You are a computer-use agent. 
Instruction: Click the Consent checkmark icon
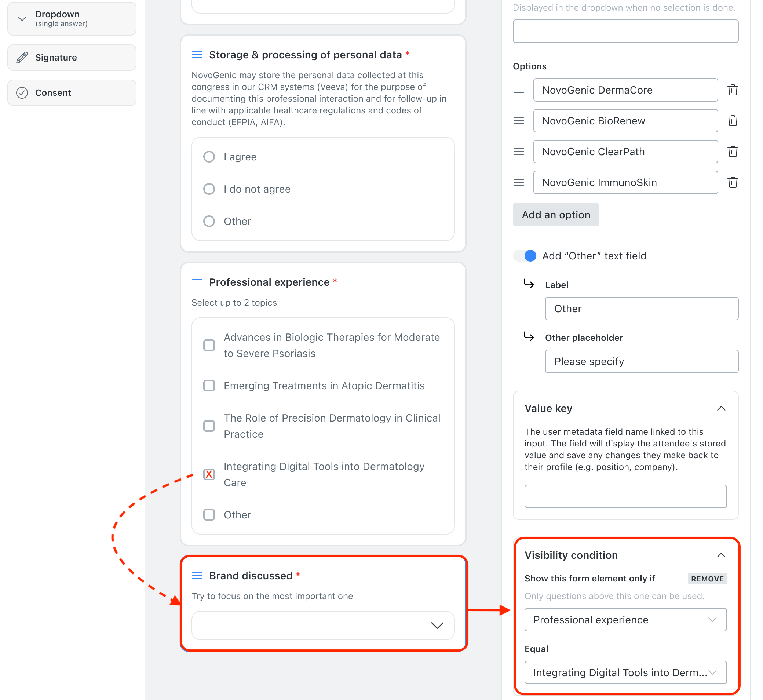22,93
